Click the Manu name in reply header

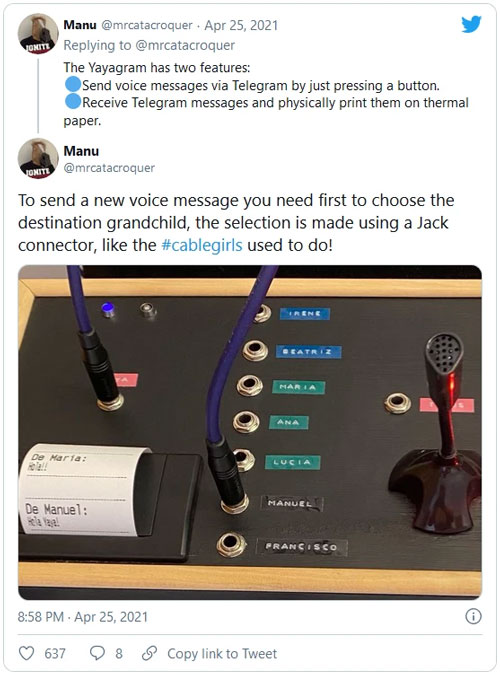tap(80, 25)
